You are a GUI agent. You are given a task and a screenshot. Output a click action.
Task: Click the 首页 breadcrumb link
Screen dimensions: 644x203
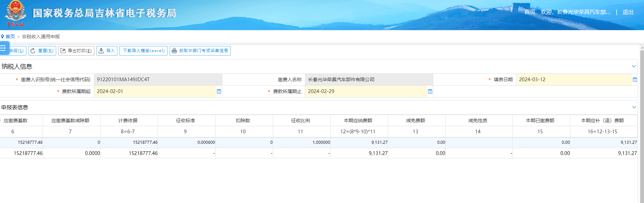[10, 37]
